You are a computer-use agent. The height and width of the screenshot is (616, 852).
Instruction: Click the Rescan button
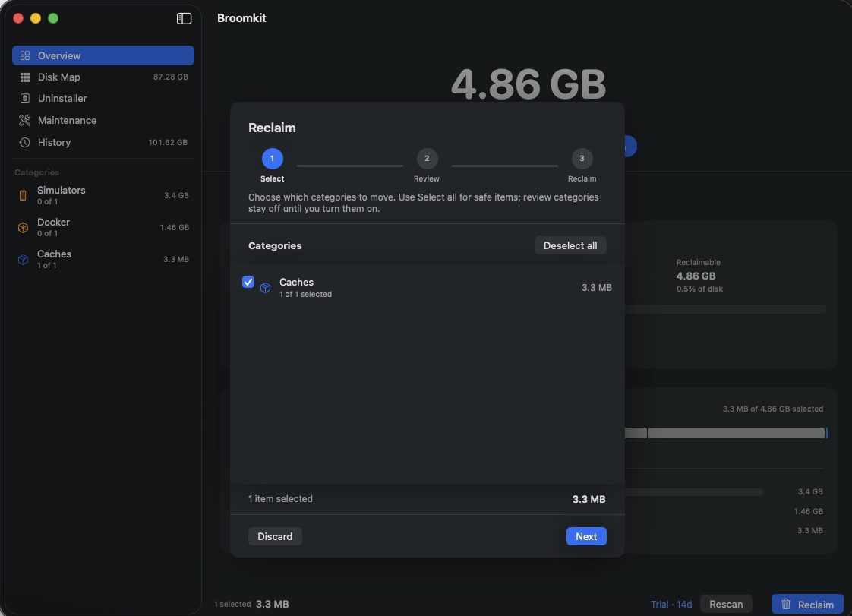[726, 604]
